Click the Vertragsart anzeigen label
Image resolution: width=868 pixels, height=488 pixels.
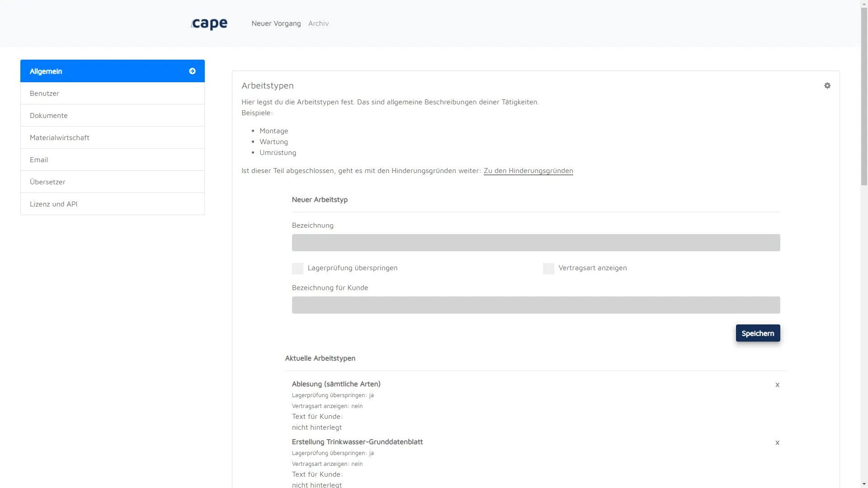(593, 268)
